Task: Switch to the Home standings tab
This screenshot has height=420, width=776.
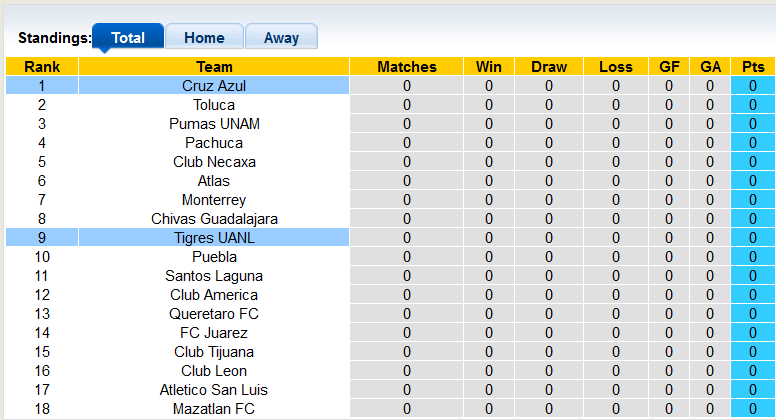Action: 204,37
